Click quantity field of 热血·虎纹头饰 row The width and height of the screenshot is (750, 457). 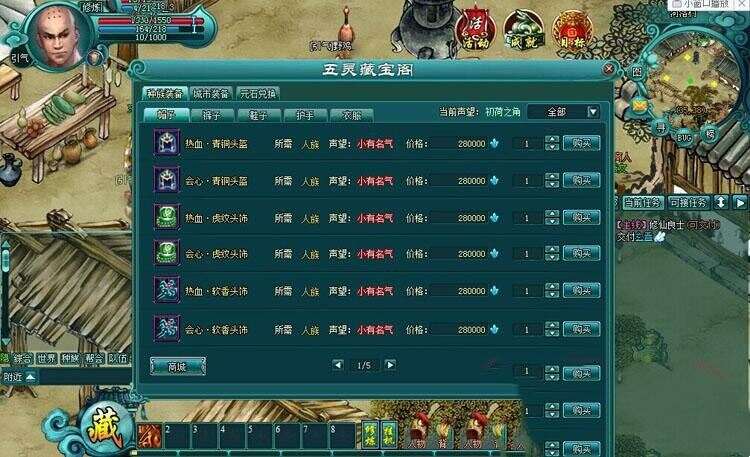pyautogui.click(x=527, y=218)
